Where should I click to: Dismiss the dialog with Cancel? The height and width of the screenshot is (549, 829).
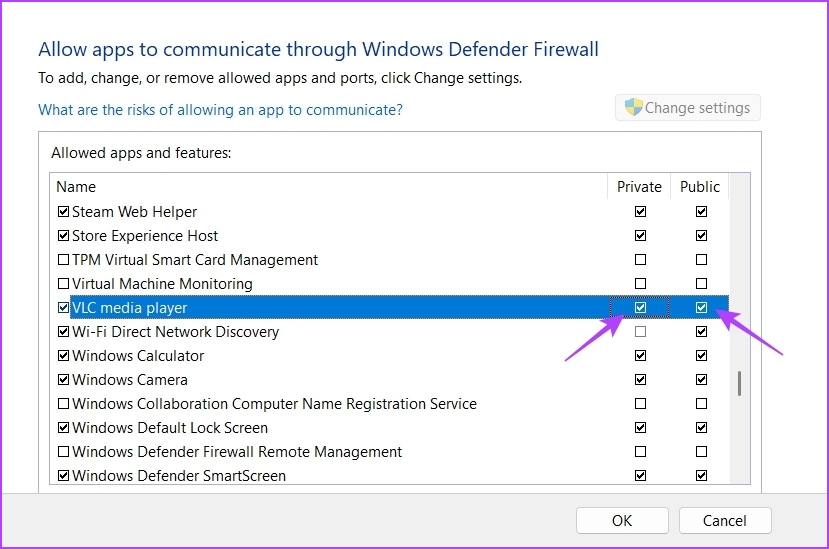[725, 521]
